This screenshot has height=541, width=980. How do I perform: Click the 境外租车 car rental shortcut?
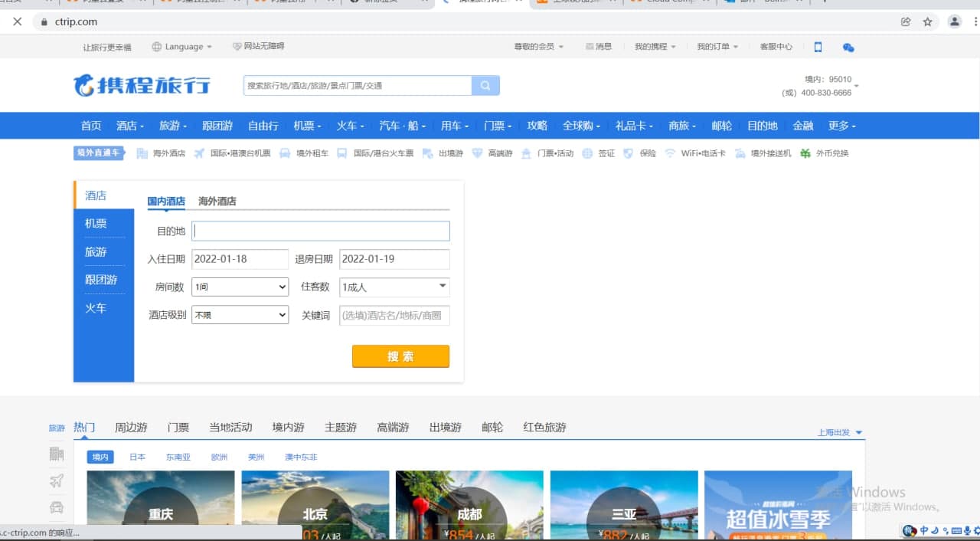(x=305, y=153)
